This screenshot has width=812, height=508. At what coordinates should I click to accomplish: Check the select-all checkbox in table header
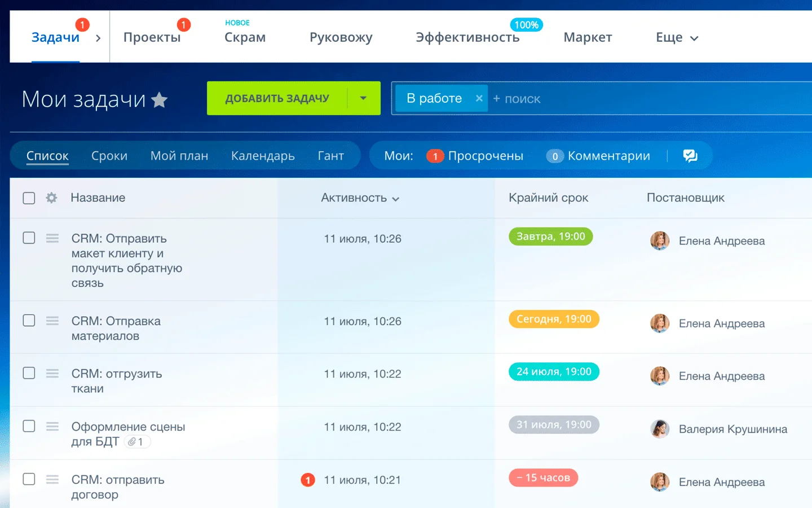[29, 198]
